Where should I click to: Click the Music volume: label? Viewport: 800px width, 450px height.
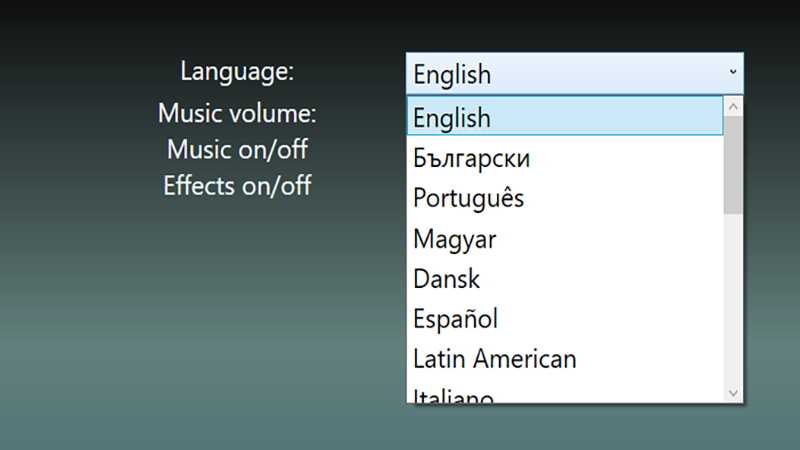point(237,112)
